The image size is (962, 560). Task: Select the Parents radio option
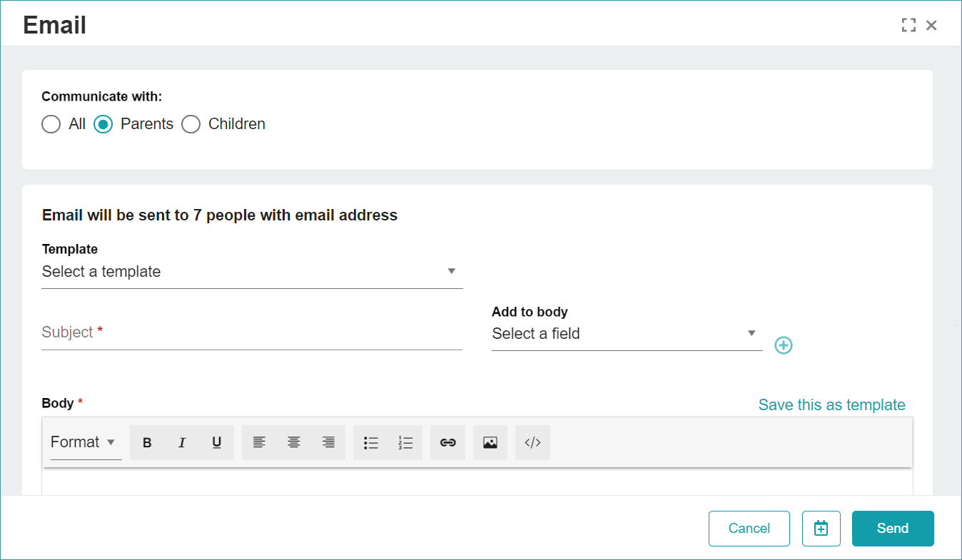(103, 124)
